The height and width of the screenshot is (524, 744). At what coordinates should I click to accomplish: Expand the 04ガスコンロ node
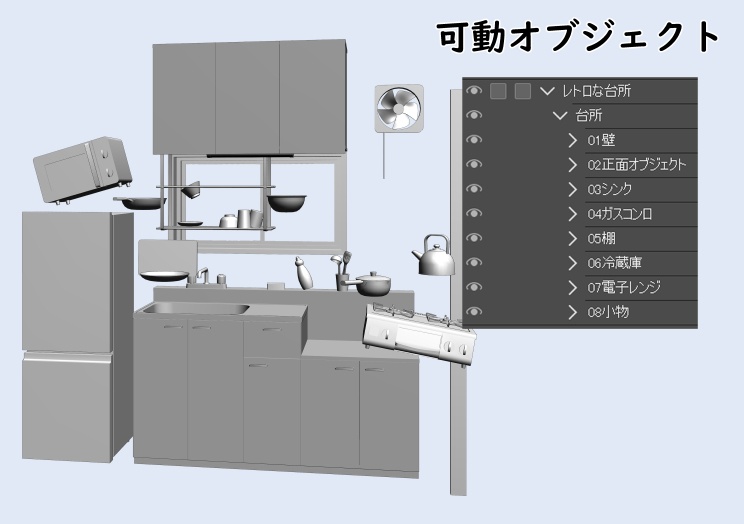coord(573,214)
